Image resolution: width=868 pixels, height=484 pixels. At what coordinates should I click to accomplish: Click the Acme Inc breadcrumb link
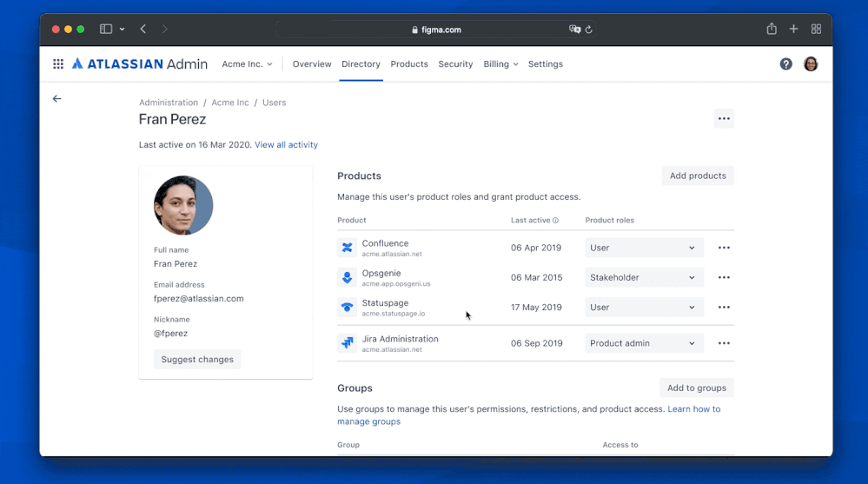[230, 103]
